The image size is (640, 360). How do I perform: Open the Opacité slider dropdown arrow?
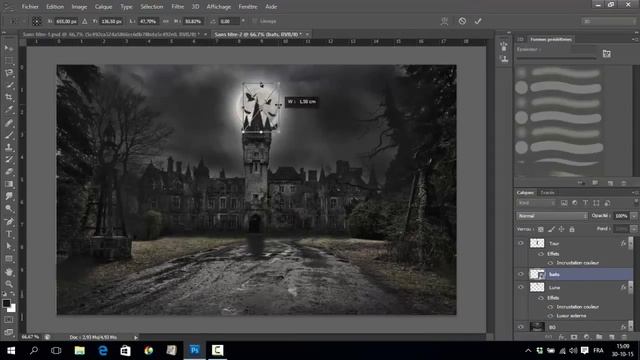coord(633,216)
